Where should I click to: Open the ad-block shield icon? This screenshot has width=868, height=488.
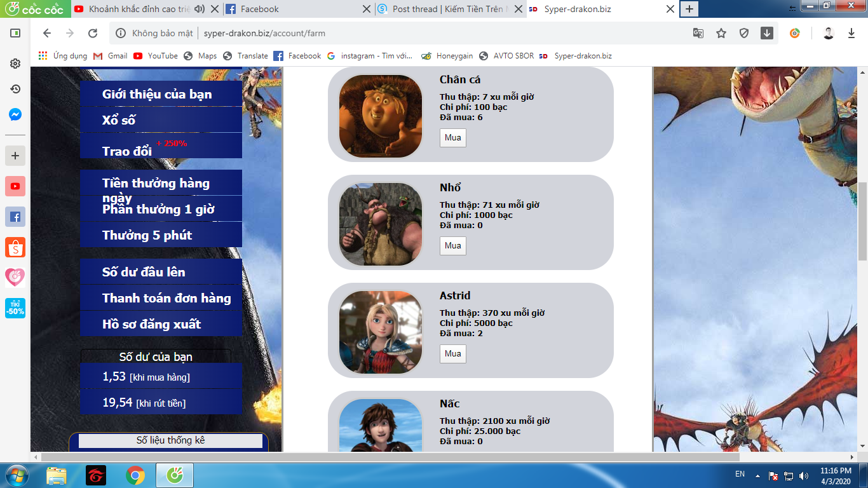pos(744,33)
